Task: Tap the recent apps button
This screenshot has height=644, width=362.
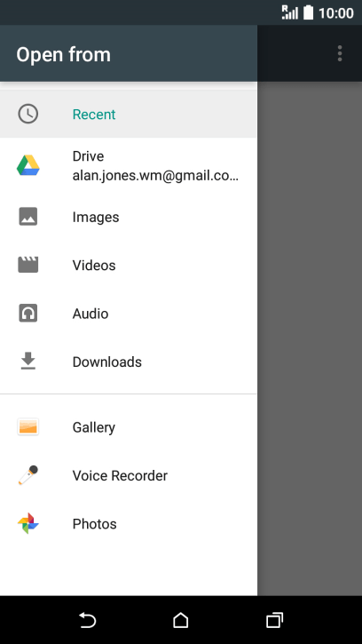Action: tap(274, 620)
